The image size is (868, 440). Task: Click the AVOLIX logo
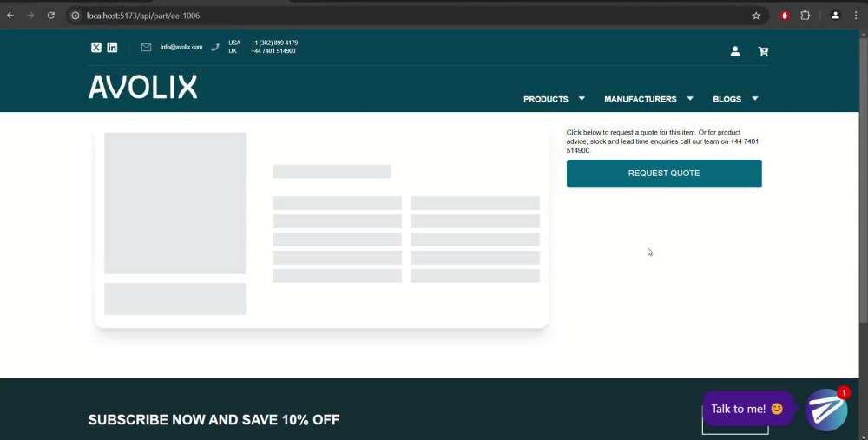(143, 87)
